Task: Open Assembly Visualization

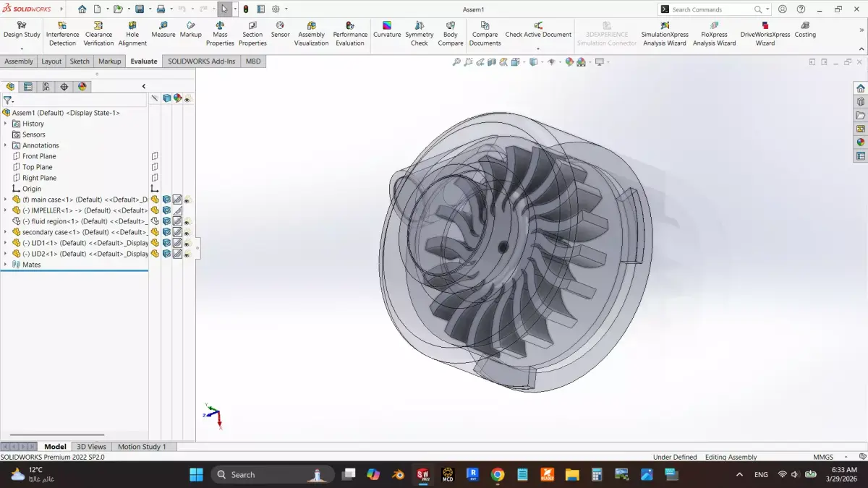Action: pos(311,33)
